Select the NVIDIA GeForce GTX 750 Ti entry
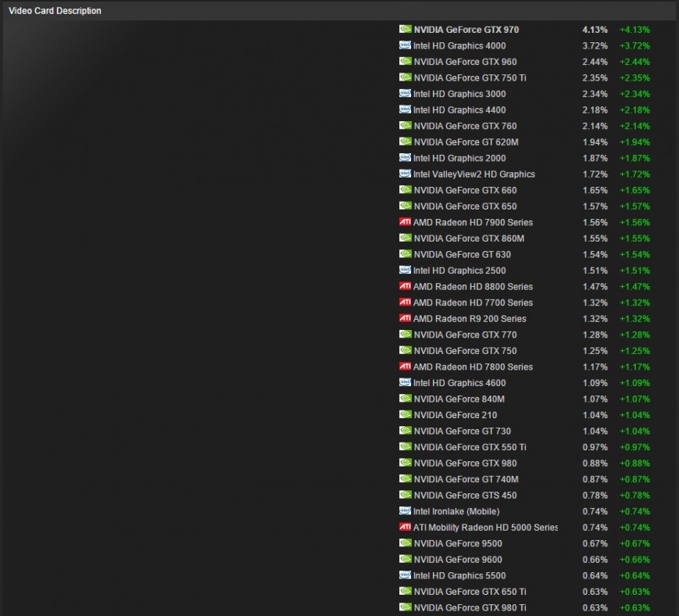The image size is (679, 616). pos(470,78)
